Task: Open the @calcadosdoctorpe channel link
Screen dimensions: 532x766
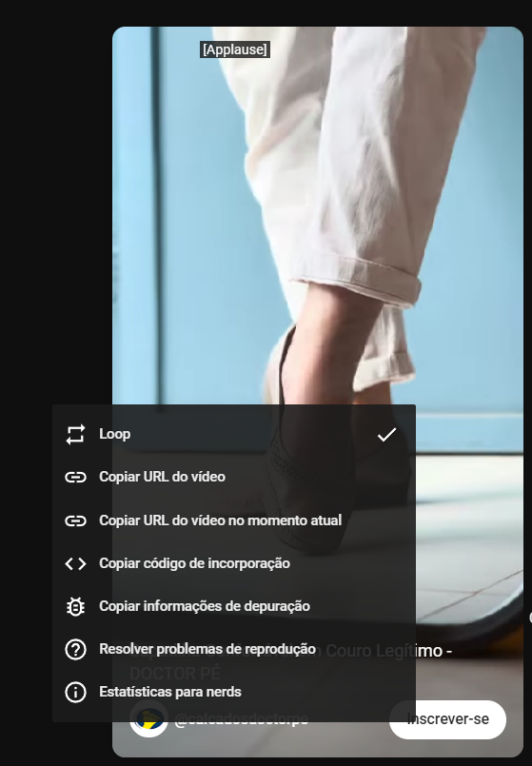Action: tap(242, 719)
